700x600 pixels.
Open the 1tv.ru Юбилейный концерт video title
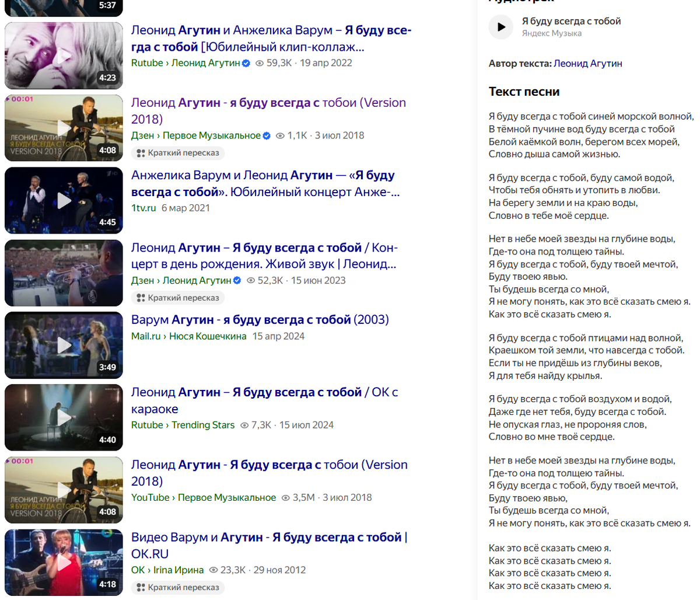click(x=265, y=183)
